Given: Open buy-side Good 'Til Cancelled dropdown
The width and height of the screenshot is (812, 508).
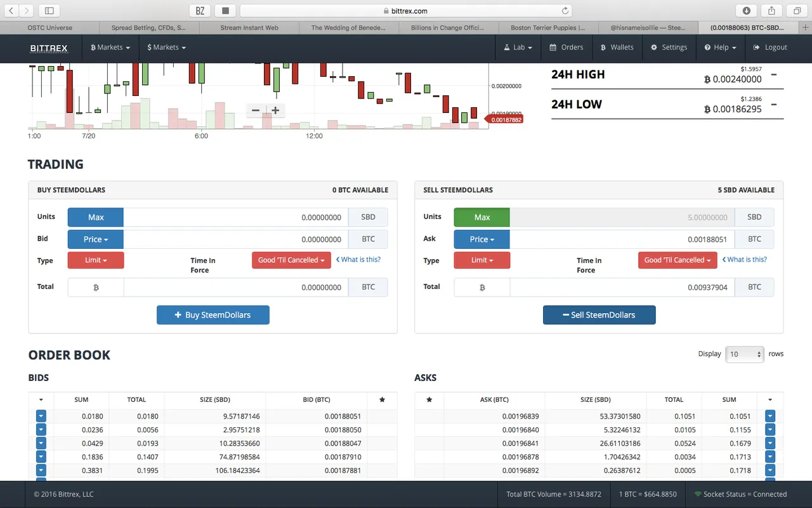Looking at the screenshot, I should tap(291, 260).
